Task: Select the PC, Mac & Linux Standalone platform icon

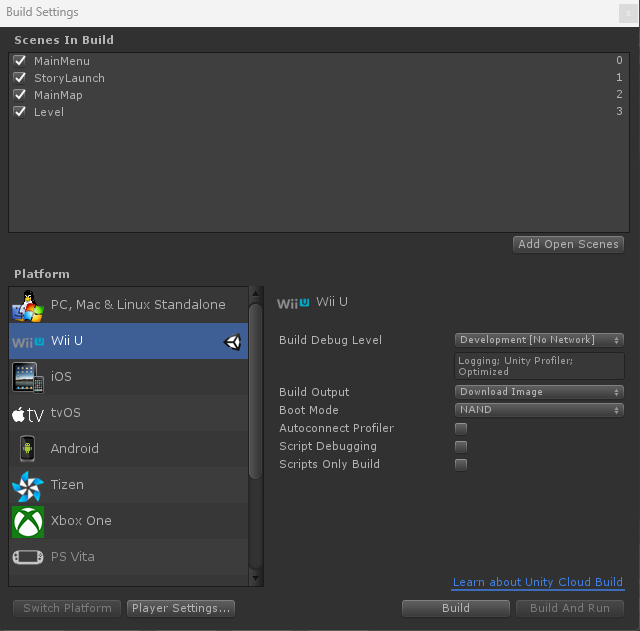Action: (28, 305)
